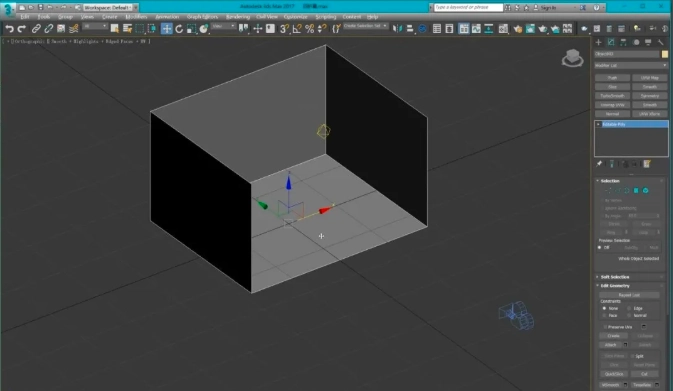Open the selection filter dropdown
Image resolution: width=673 pixels, height=391 pixels.
click(x=95, y=27)
